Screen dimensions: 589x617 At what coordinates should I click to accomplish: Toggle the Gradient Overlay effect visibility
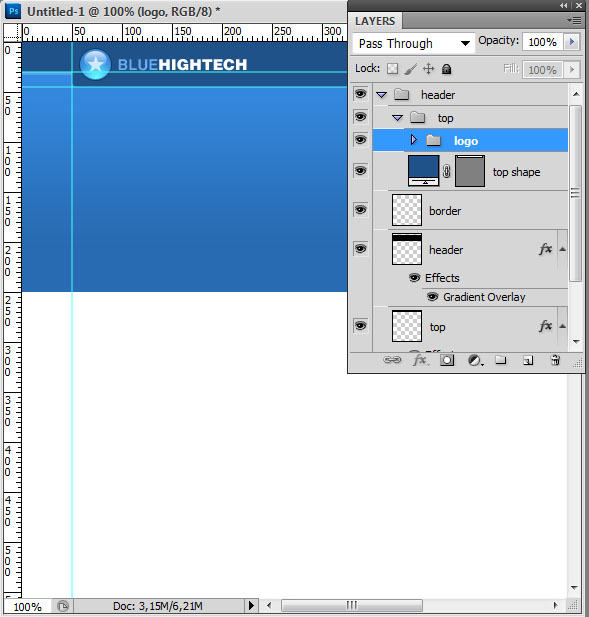click(432, 297)
